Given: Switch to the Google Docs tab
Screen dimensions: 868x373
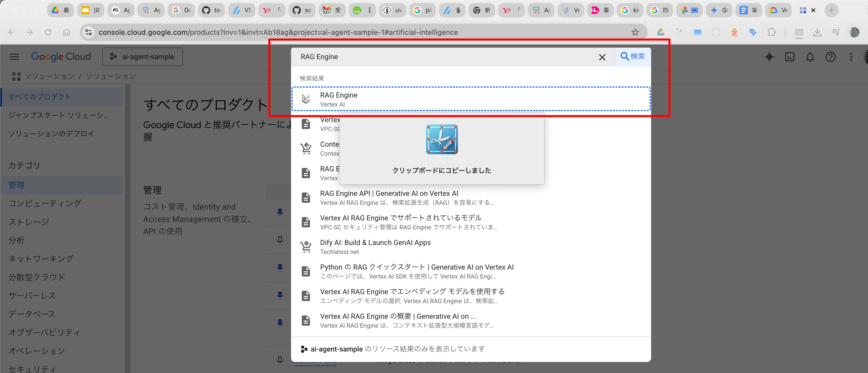Looking at the screenshot, I should (748, 10).
